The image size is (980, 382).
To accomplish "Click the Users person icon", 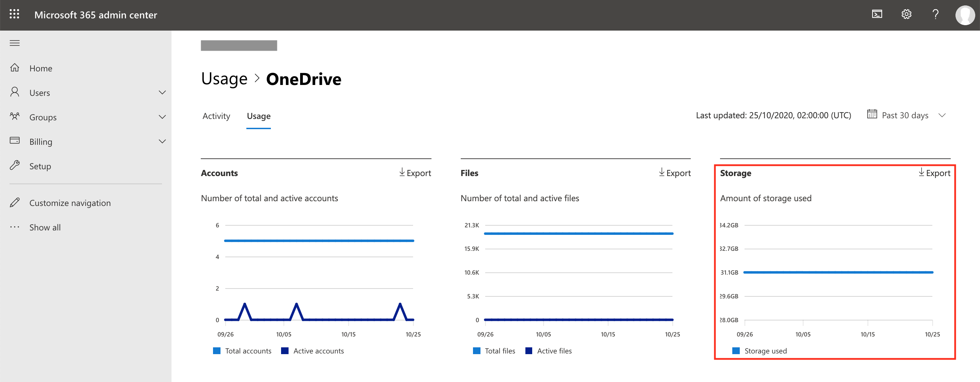I will 14,92.
